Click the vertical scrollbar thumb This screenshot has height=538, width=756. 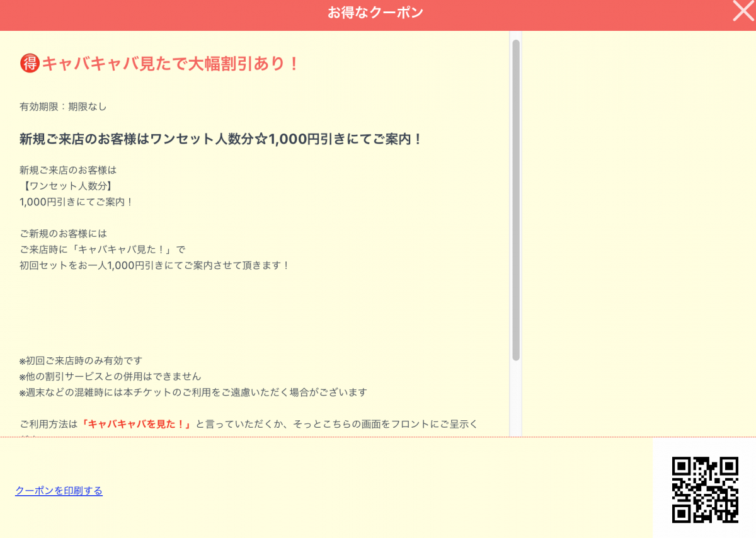point(516,199)
